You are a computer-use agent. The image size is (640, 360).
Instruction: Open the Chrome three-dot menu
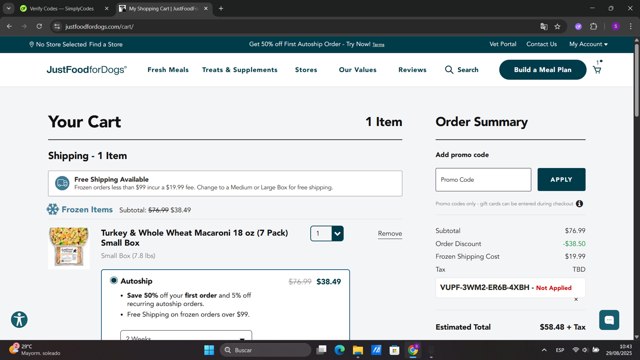point(631,27)
